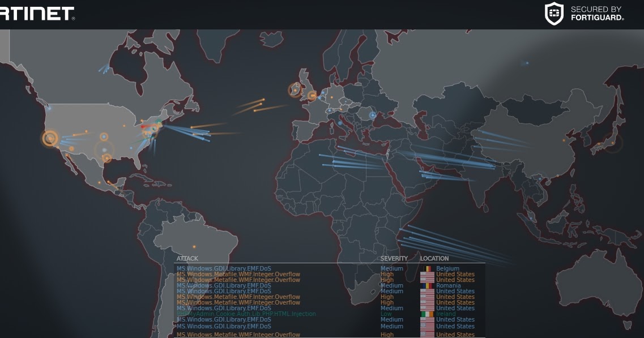
Task: Click the Belgium flag icon
Action: (427, 268)
